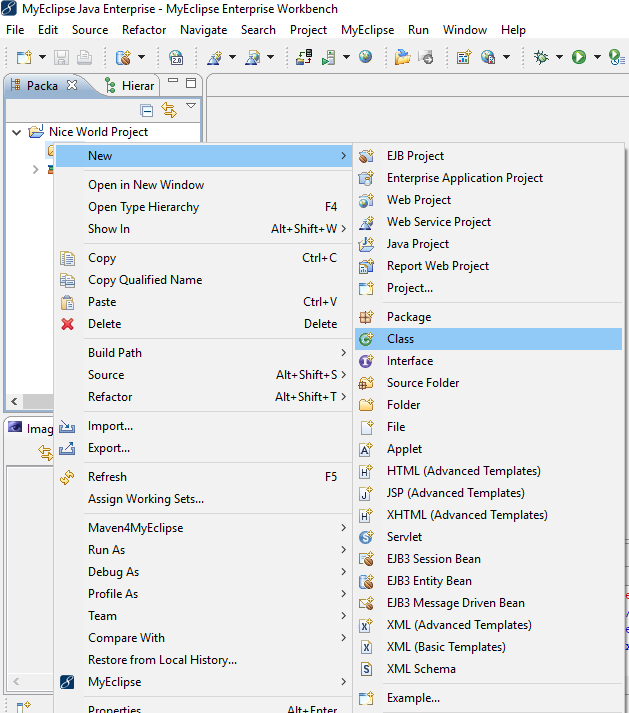Expand the collapsed child node under project
This screenshot has height=713, width=629.
coord(35,170)
